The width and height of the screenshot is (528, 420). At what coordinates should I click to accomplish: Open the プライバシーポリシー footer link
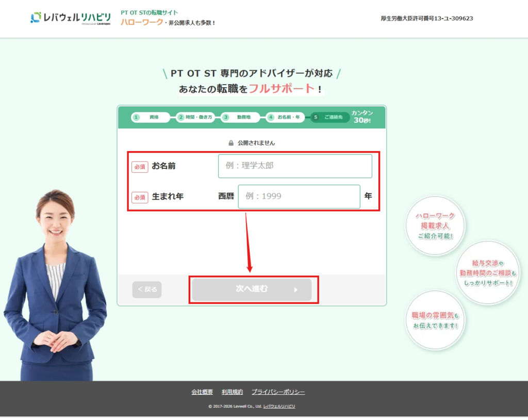tap(278, 392)
